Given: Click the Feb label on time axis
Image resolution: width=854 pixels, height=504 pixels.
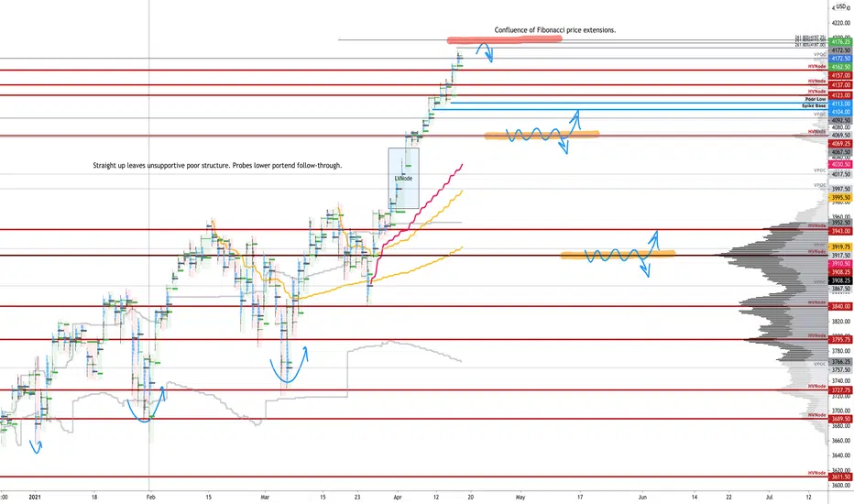Looking at the screenshot, I should 151,497.
